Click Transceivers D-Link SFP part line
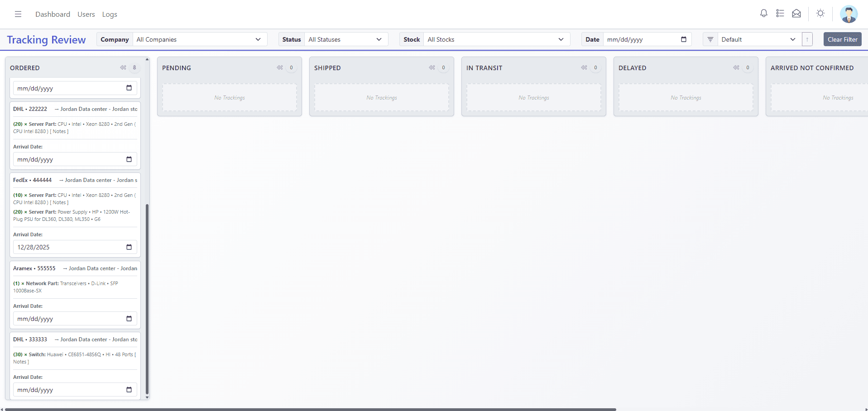 (x=66, y=287)
